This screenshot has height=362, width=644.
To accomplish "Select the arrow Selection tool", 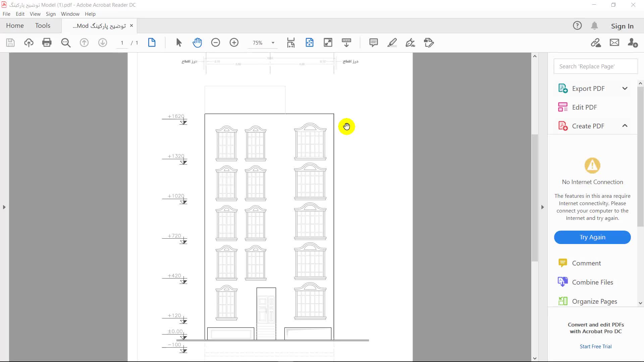I will point(179,43).
